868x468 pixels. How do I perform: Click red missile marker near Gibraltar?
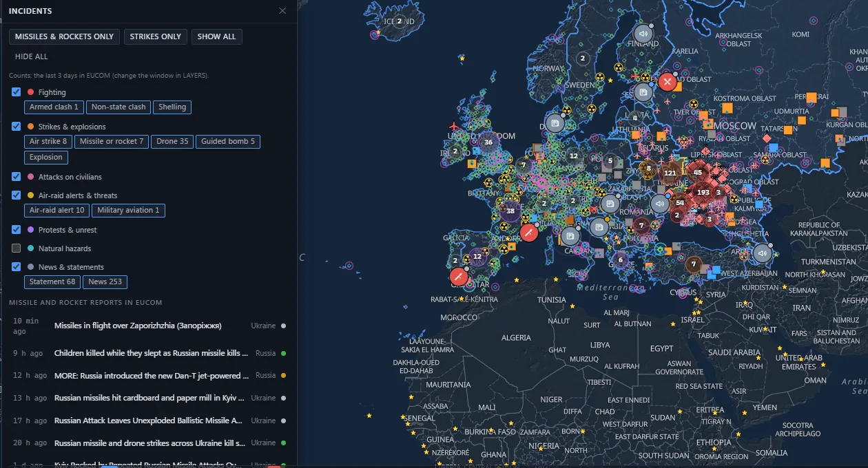click(458, 277)
